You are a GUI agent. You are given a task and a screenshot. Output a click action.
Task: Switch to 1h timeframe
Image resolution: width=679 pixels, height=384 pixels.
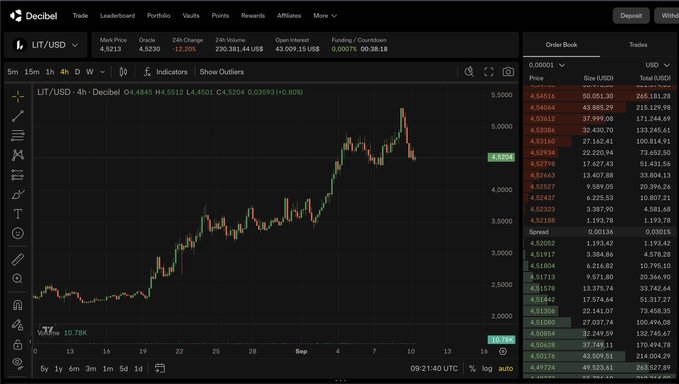pos(50,72)
